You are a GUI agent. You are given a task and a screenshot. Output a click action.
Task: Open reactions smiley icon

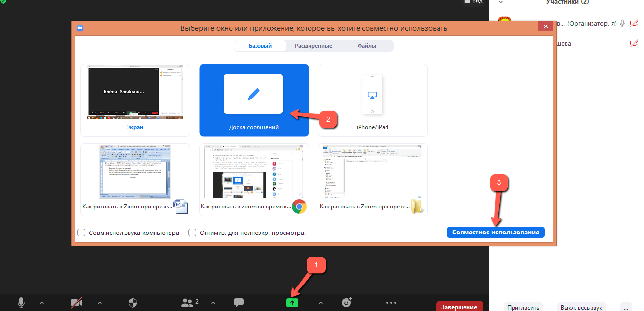[x=347, y=303]
